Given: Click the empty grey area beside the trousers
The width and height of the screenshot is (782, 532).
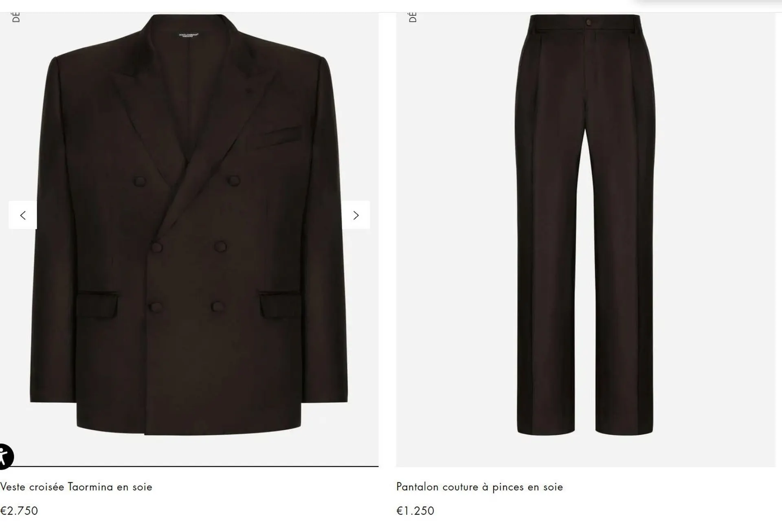Looking at the screenshot, I should click(x=717, y=244).
